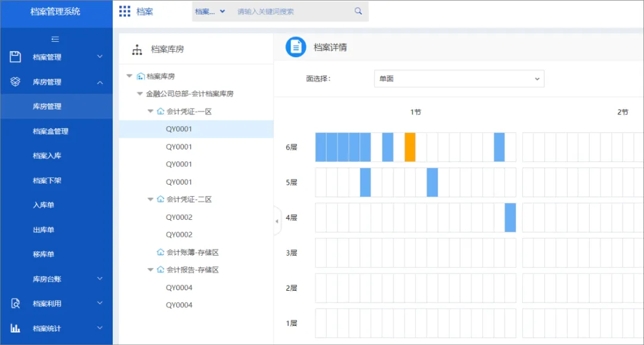Click the 6层 row label
The height and width of the screenshot is (345, 644).
(291, 147)
